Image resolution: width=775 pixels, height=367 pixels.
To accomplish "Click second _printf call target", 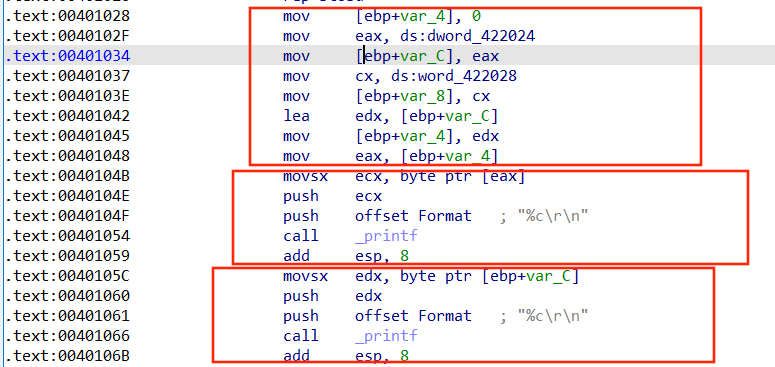I will (387, 336).
